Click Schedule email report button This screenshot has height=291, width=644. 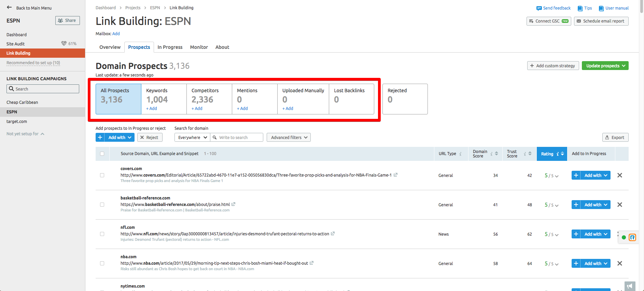601,21
